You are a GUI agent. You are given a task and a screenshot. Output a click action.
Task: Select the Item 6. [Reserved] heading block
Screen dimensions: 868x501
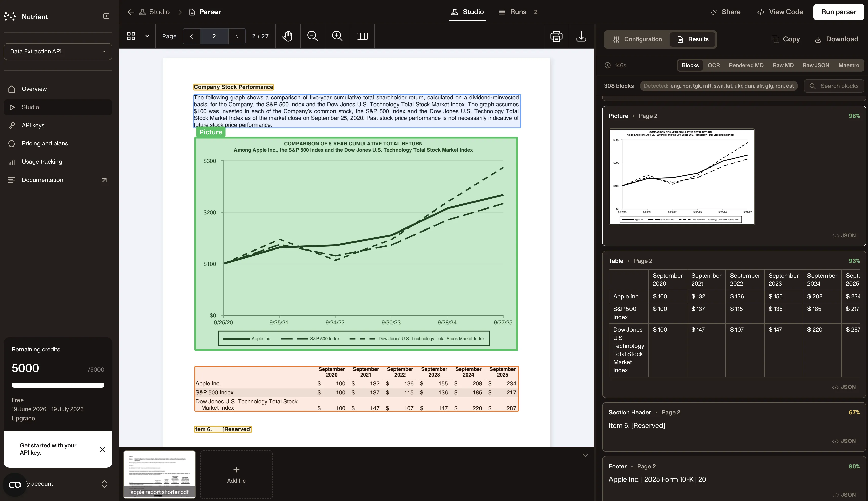point(223,429)
